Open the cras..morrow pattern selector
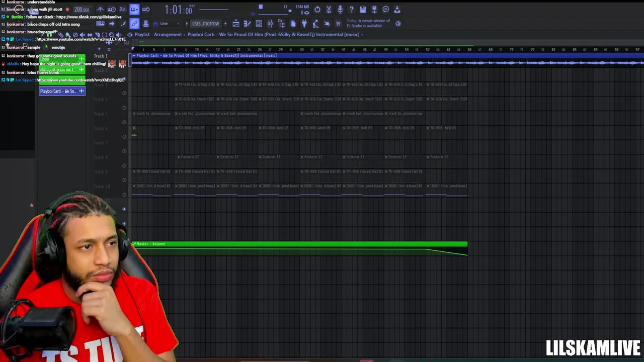644x362 pixels. click(x=205, y=24)
